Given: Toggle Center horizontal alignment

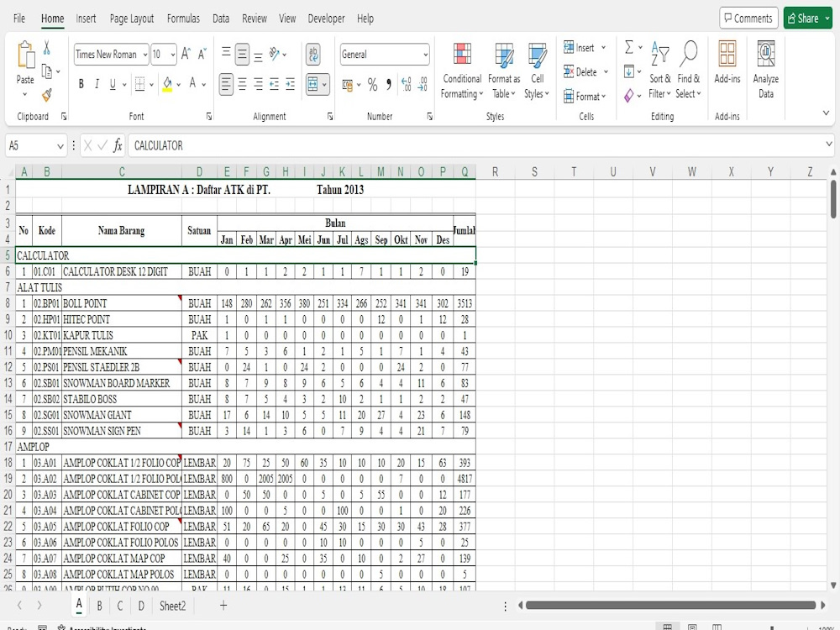Looking at the screenshot, I should tap(242, 84).
